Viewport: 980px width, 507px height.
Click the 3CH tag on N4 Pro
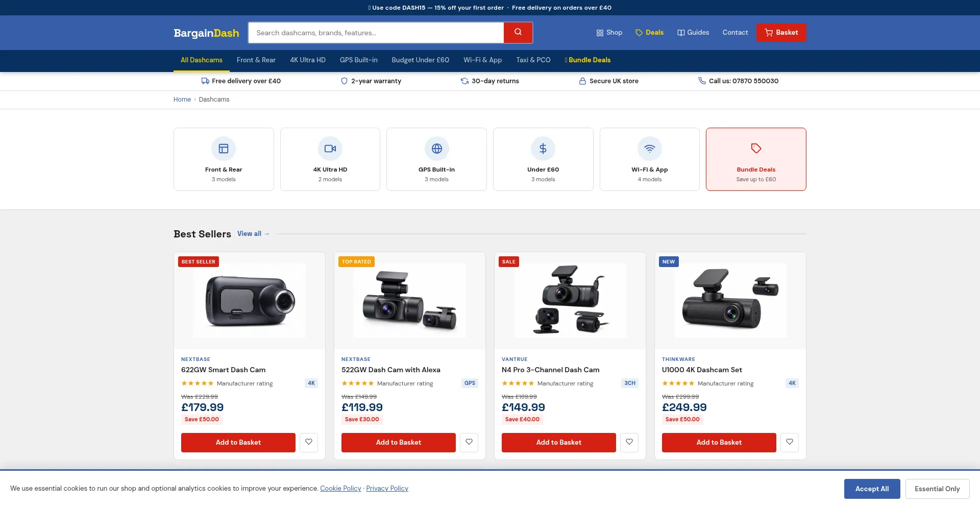coord(630,383)
